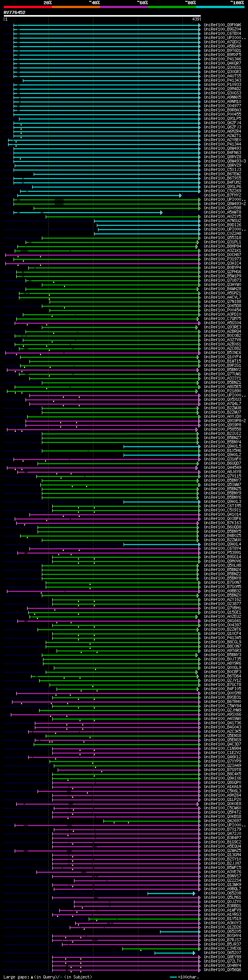Image resolution: width=248 pixels, height=980 pixels.
Task: Click the =100char. scale indicator
Action: click(184, 977)
